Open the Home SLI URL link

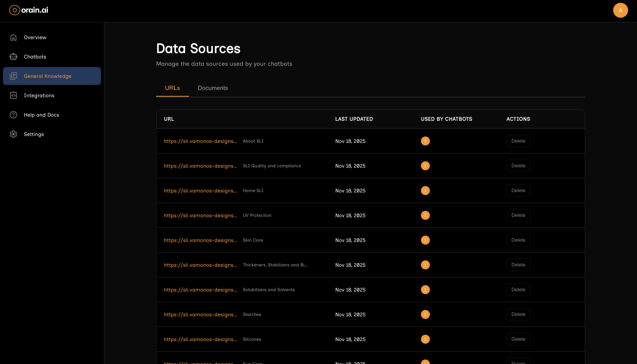click(x=200, y=191)
